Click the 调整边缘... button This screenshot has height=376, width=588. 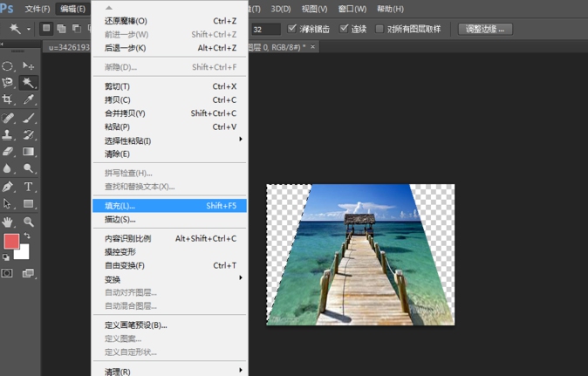(x=485, y=29)
